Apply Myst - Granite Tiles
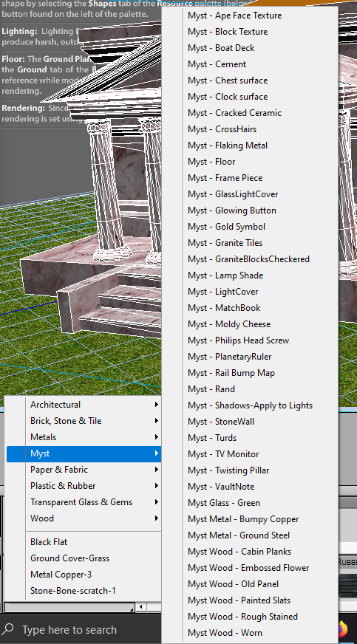The image size is (357, 644). (x=250, y=243)
